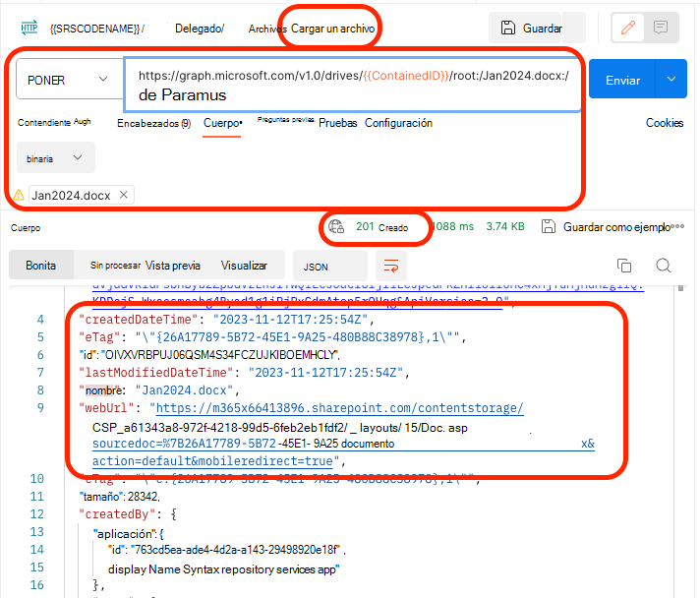This screenshot has width=700, height=598.
Task: Click the 3.74 KB response size
Action: point(505,226)
